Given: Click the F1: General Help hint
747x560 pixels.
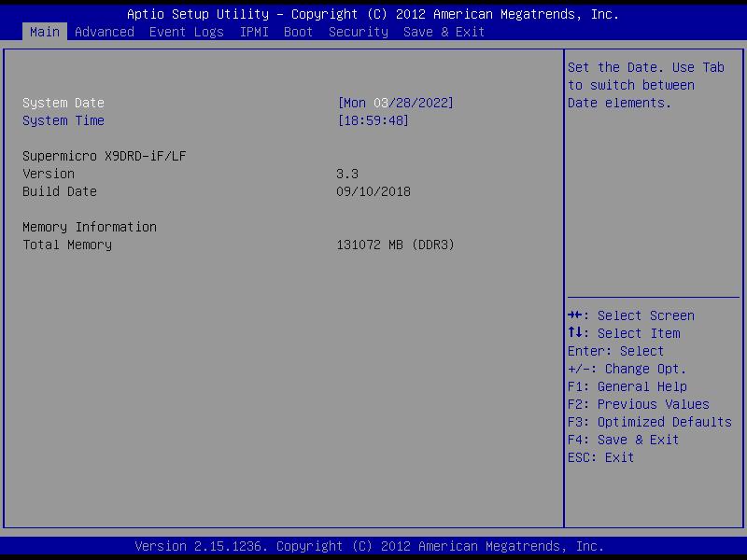Looking at the screenshot, I should coord(627,386).
